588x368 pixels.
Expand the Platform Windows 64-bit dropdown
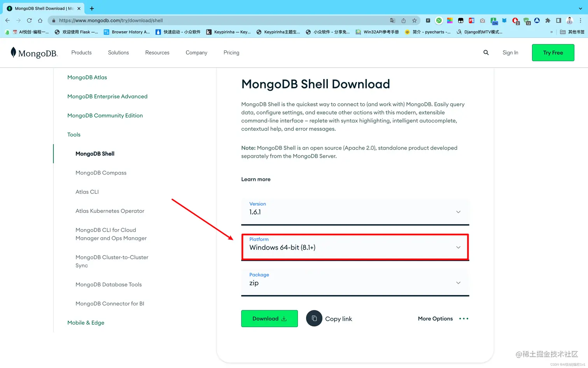tap(355, 247)
